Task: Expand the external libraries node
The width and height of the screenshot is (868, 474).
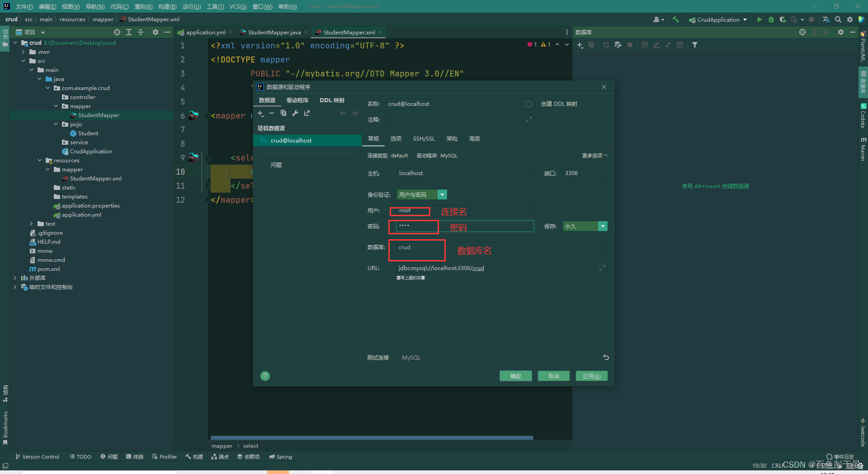Action: (15, 278)
